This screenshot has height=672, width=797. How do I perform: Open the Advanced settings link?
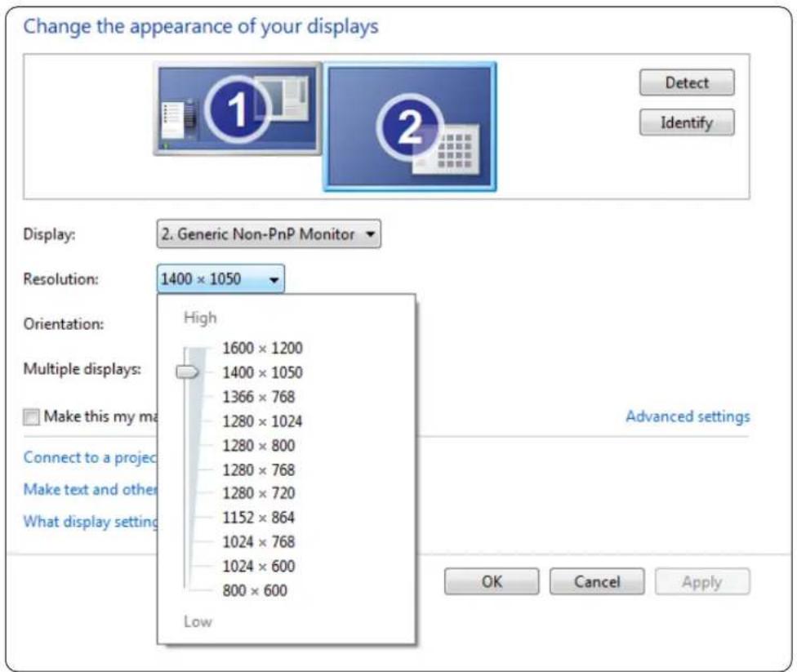pyautogui.click(x=688, y=416)
